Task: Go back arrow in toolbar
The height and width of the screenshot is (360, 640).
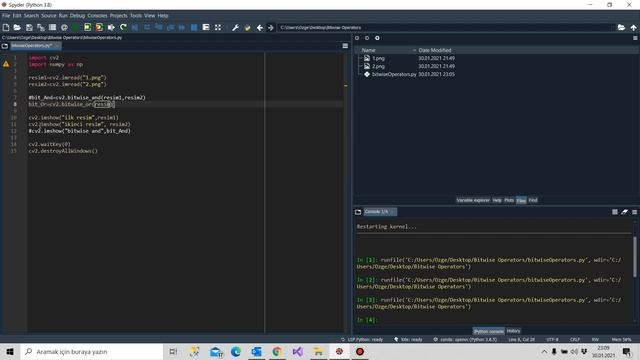Action: tap(260, 27)
